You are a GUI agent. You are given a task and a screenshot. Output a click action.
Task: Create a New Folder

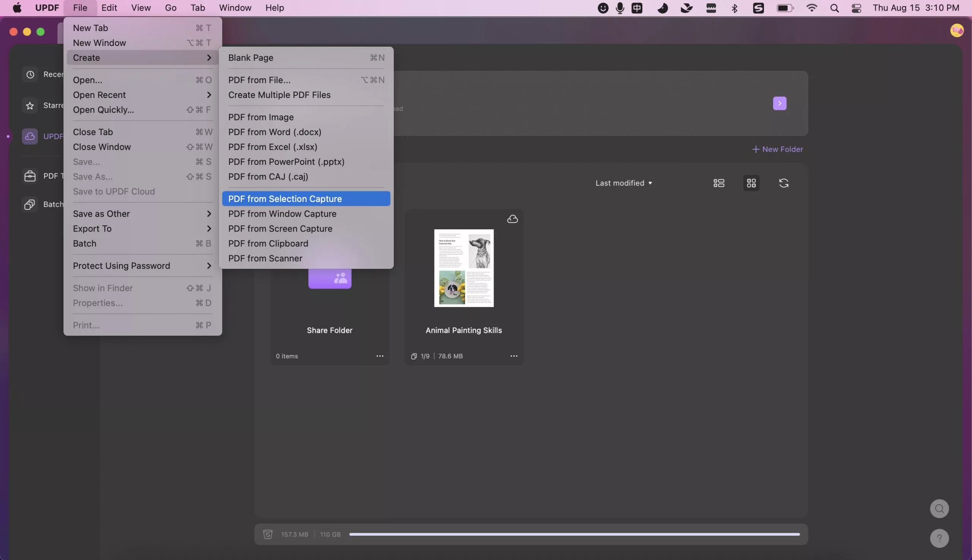pos(777,149)
